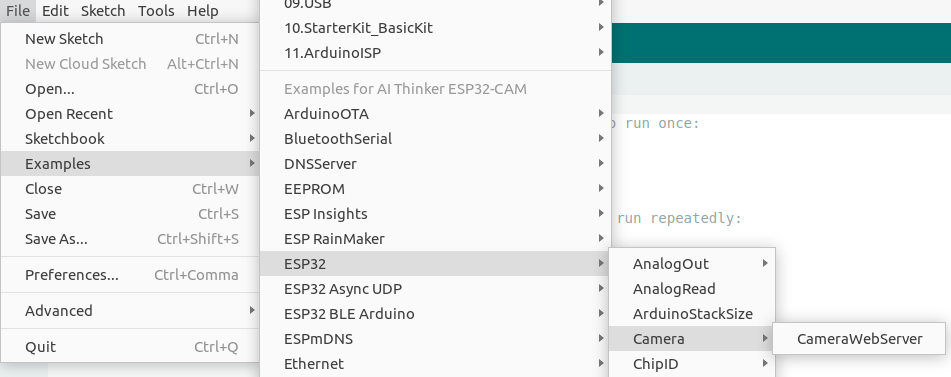Screen dimensions: 951x377
Task: Choose Save As... option
Action: (130, 239)
